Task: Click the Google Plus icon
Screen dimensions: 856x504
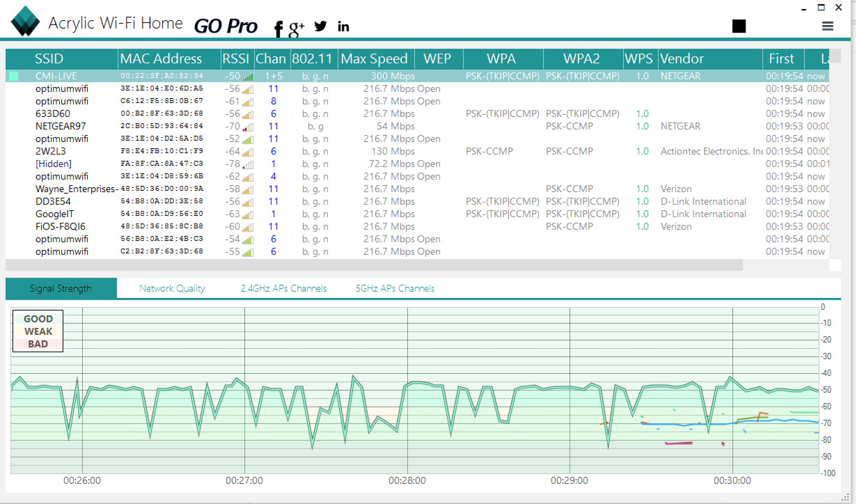Action: (296, 28)
